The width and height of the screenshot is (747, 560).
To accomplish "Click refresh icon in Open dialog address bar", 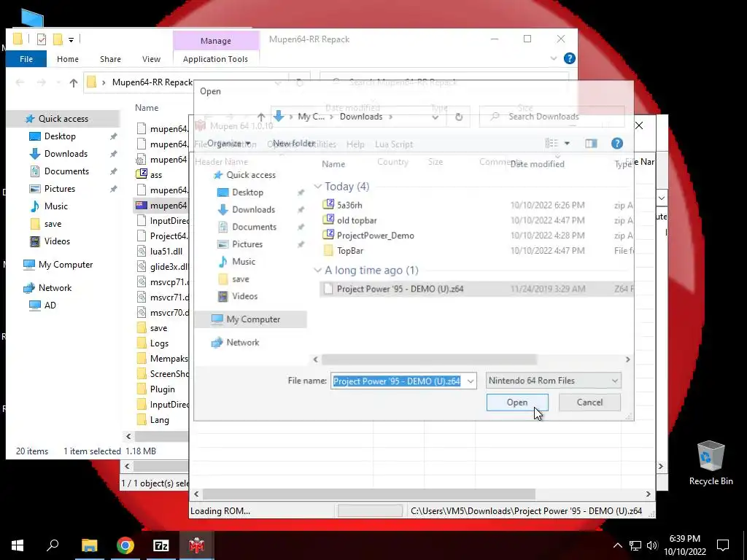I will pyautogui.click(x=458, y=117).
